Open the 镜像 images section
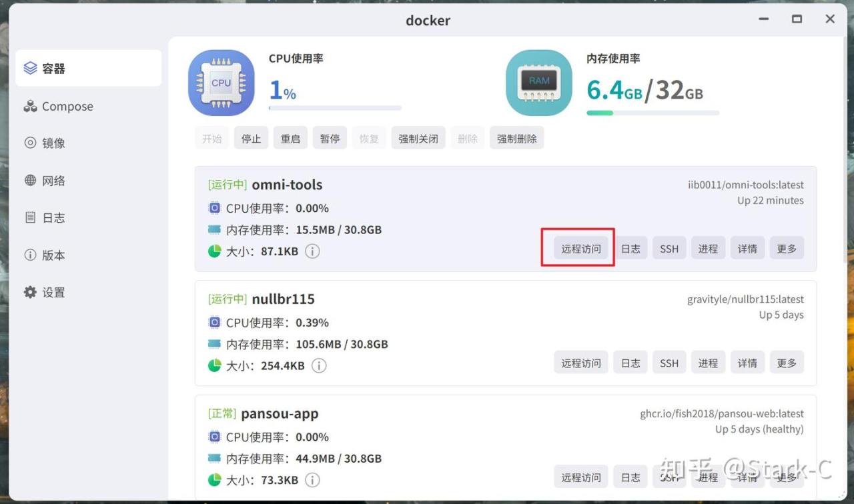The width and height of the screenshot is (854, 504). tap(45, 143)
